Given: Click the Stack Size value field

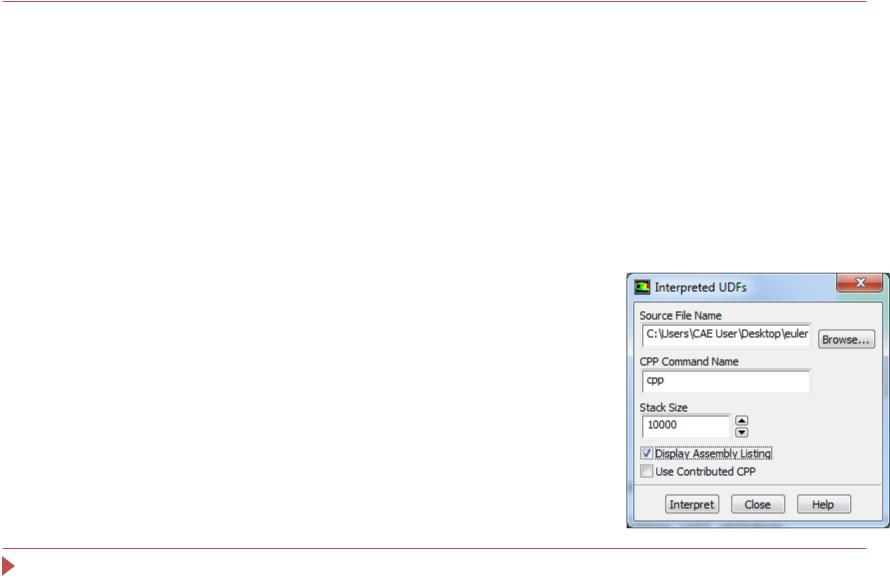Looking at the screenshot, I should [686, 426].
